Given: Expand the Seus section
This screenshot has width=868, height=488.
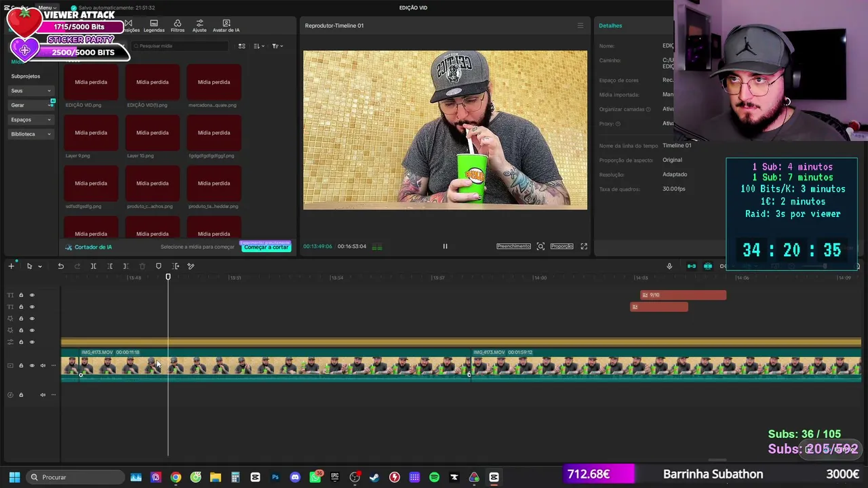Looking at the screenshot, I should (x=31, y=91).
